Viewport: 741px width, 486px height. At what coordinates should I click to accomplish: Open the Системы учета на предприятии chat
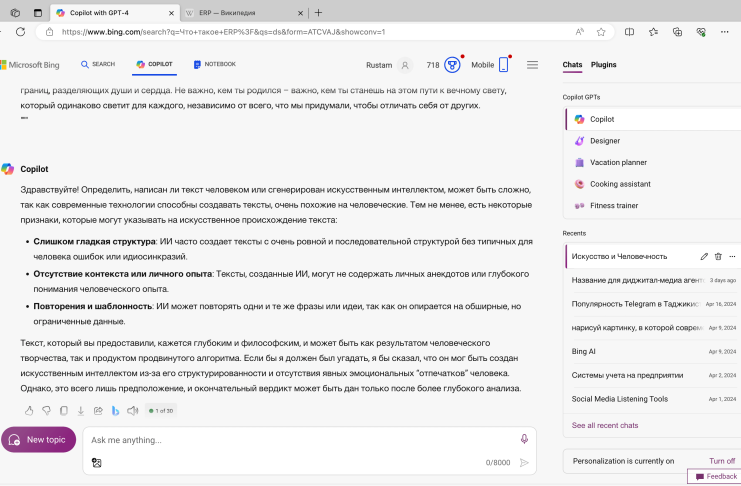(x=653, y=375)
